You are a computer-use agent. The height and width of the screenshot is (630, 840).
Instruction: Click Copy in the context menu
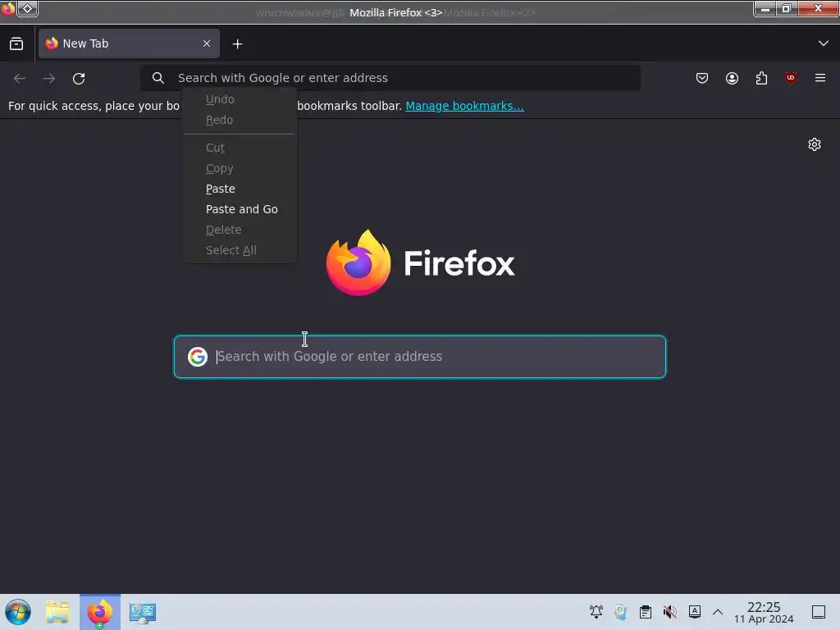(240, 168)
